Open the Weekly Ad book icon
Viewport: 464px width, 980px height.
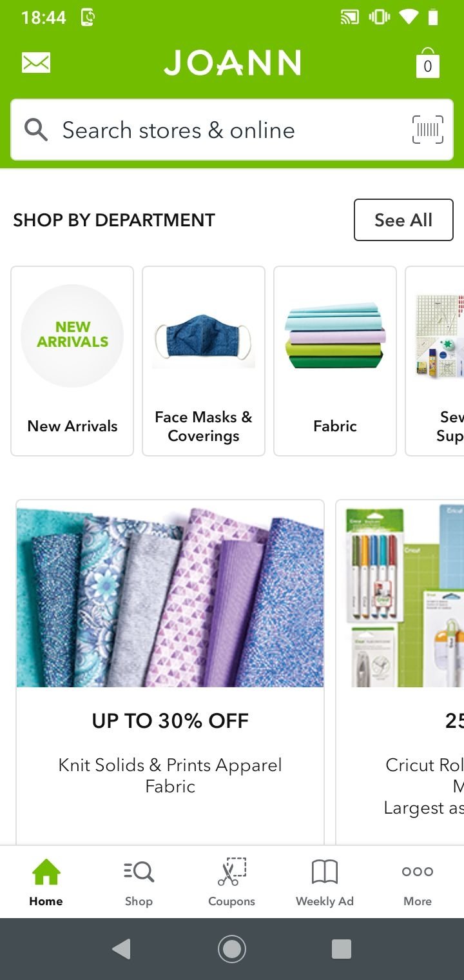coord(325,883)
